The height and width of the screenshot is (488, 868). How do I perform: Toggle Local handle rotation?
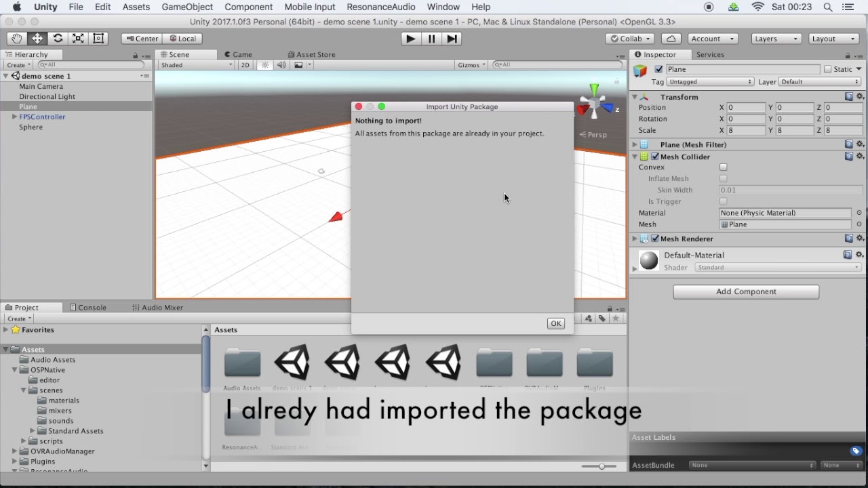click(182, 39)
